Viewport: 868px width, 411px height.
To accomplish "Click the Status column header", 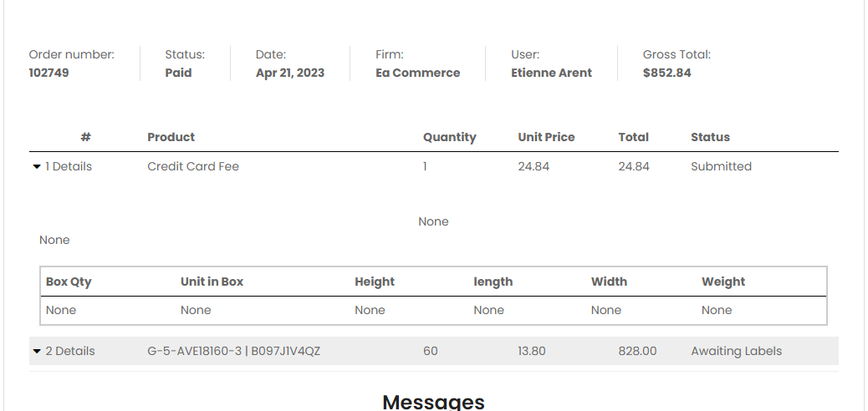I will tap(710, 137).
